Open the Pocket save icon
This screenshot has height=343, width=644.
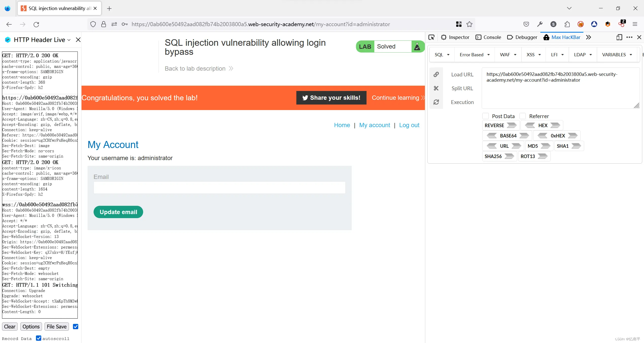[526, 24]
